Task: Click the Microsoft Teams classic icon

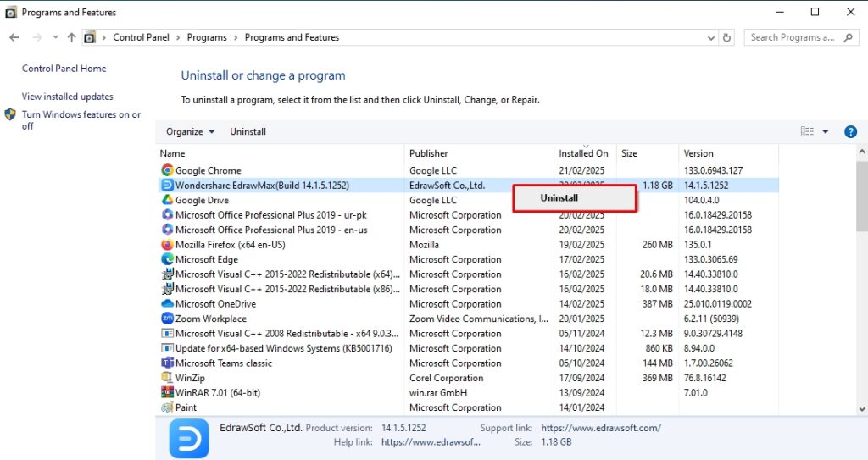Action: [167, 363]
